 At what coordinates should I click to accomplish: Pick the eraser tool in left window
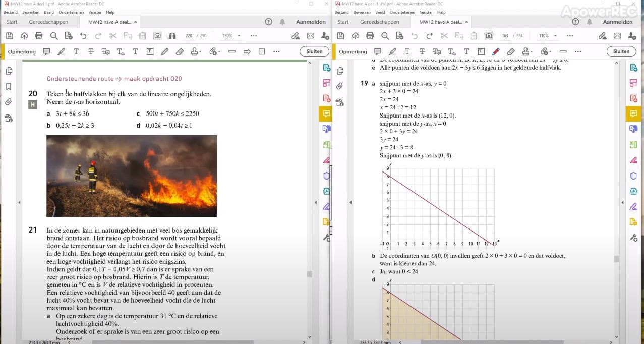coord(180,51)
